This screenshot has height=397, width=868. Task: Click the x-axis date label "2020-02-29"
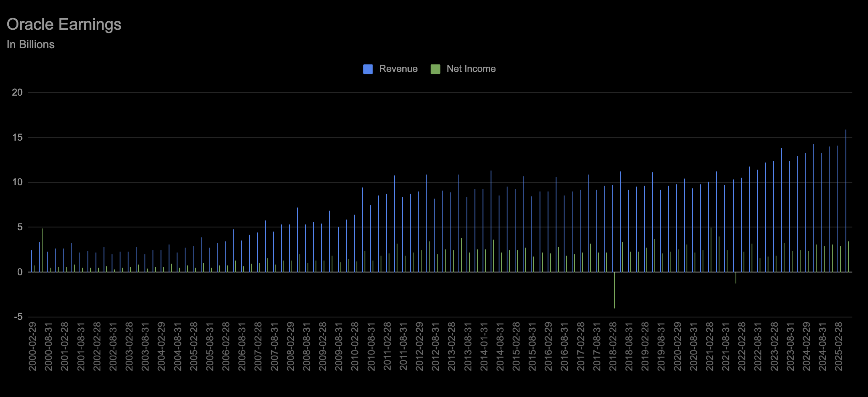pos(677,346)
